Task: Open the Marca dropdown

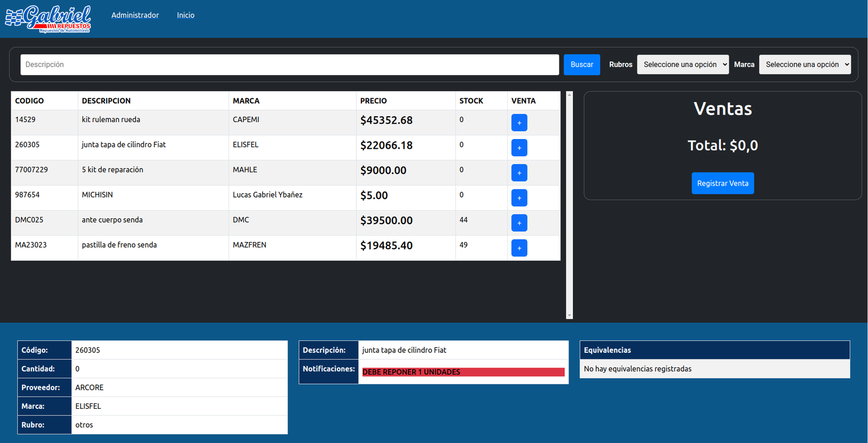Action: pos(805,65)
